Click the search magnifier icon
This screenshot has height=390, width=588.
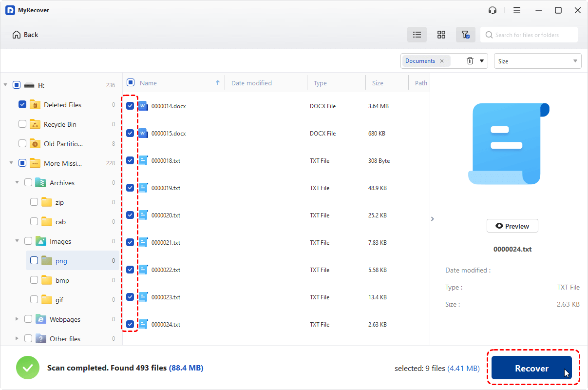coord(489,35)
